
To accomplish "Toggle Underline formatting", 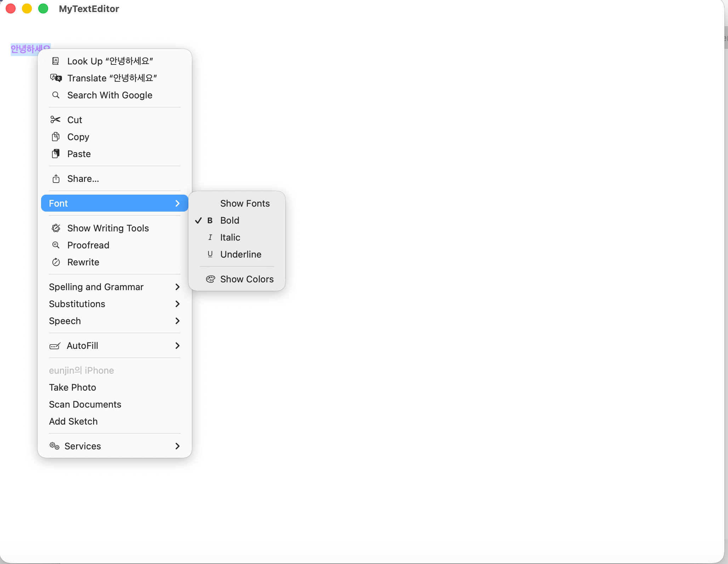I will click(240, 254).
